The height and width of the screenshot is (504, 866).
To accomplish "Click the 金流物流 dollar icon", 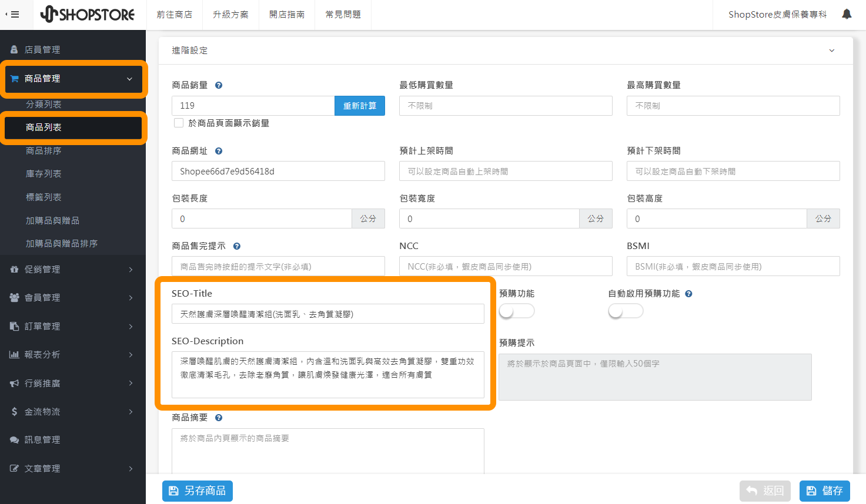I will 14,412.
